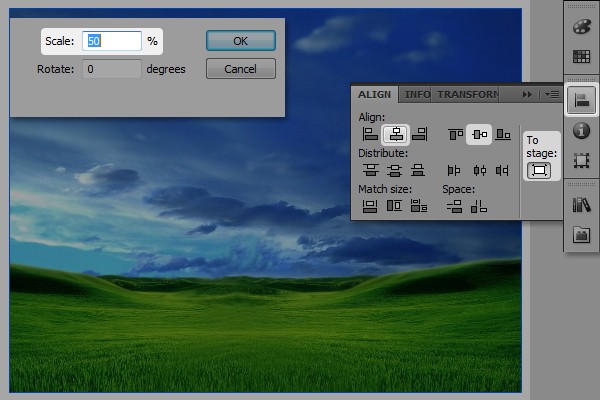Open the TRANSFORM tab
The image size is (600, 400).
[x=466, y=95]
